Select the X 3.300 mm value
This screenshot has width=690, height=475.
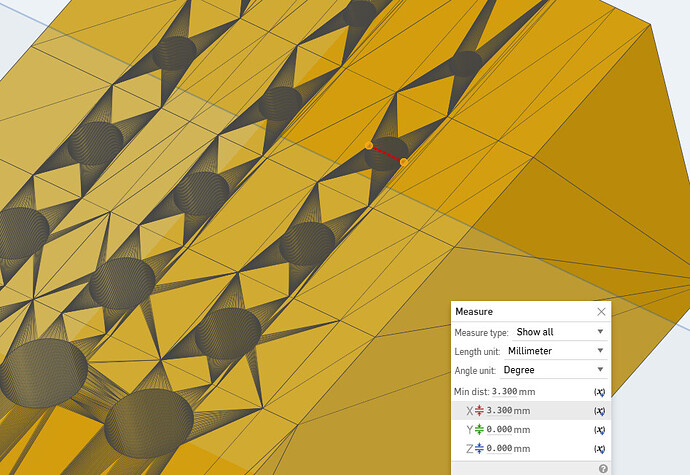pyautogui.click(x=507, y=411)
